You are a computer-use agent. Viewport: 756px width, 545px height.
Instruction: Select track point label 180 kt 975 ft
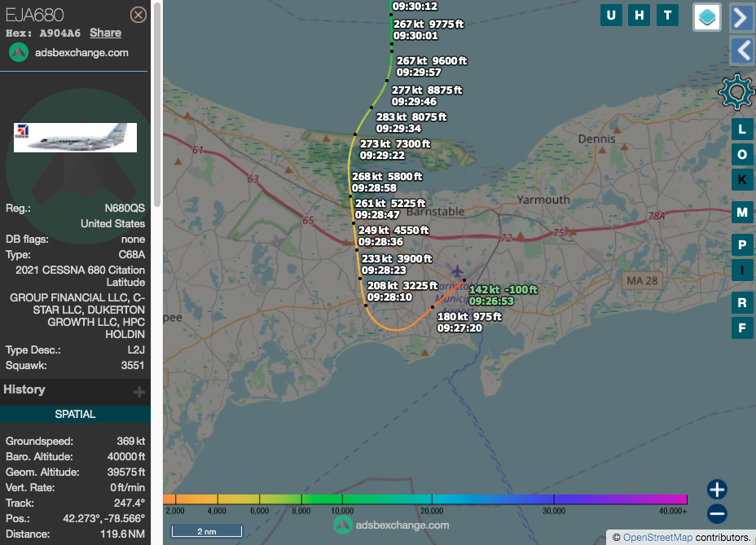click(x=469, y=316)
